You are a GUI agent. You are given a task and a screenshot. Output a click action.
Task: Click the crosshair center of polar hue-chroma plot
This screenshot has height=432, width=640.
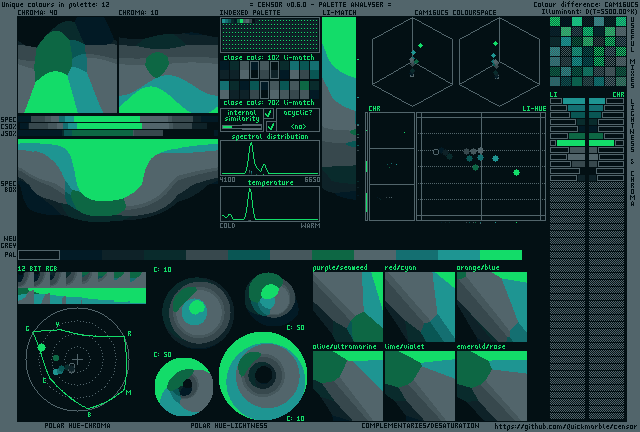pos(78,358)
